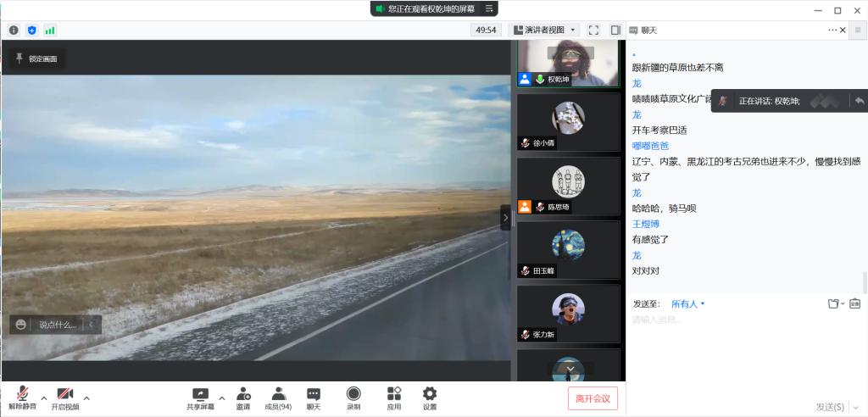Image resolution: width=868 pixels, height=417 pixels.
Task: Click the green network signal icon
Action: [50, 30]
